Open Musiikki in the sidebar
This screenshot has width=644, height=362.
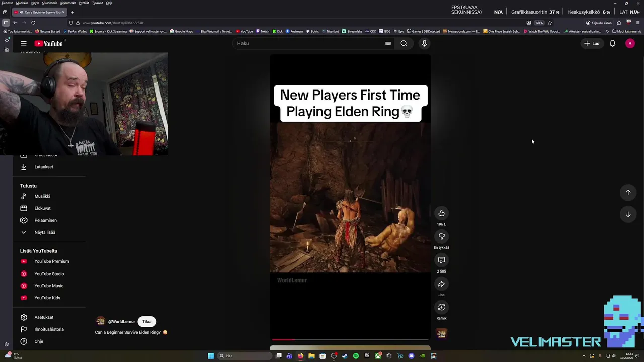coord(42,196)
